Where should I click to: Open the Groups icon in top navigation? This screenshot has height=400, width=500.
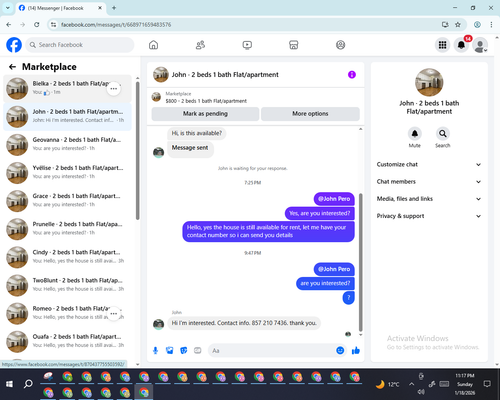tap(340, 45)
